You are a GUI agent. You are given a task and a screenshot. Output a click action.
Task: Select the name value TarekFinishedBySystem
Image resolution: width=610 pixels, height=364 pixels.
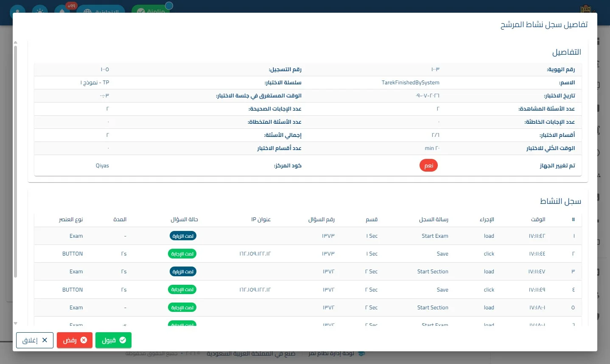tap(411, 83)
